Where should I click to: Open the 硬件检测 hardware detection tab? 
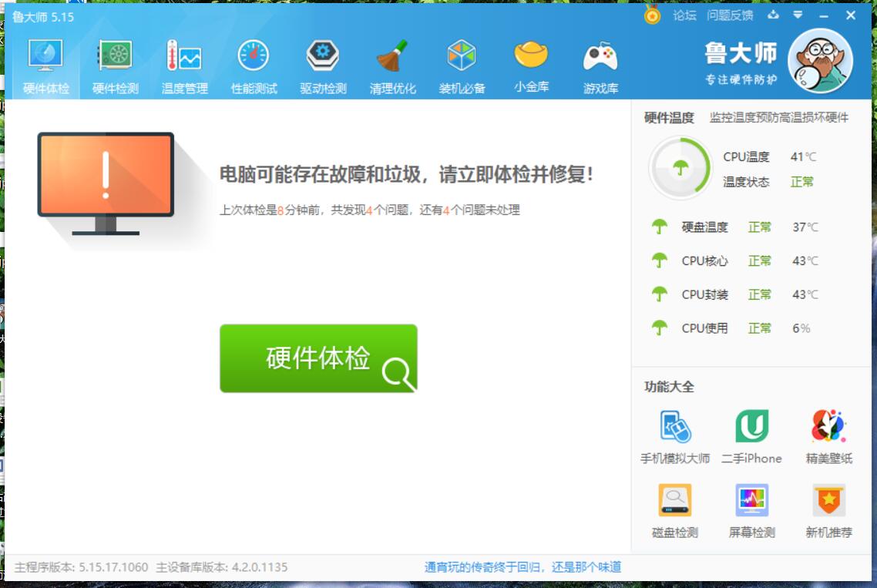(x=116, y=66)
